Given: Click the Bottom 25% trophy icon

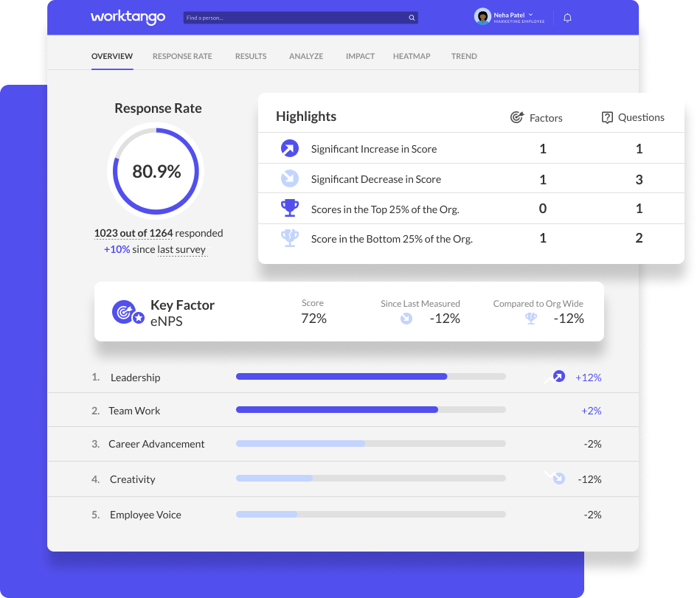Looking at the screenshot, I should pyautogui.click(x=290, y=238).
